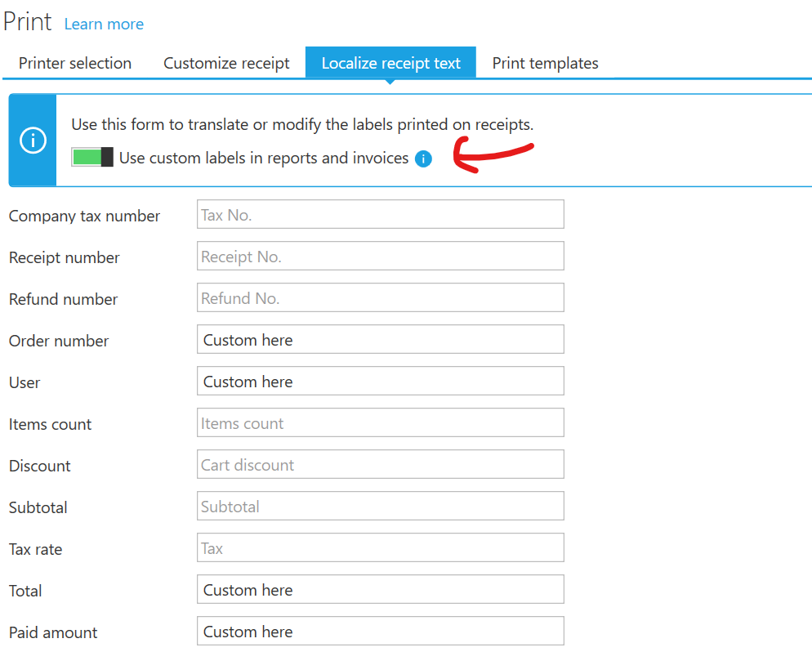Viewport: 812px width, 652px height.
Task: Click the Paid amount input field
Action: pos(380,632)
